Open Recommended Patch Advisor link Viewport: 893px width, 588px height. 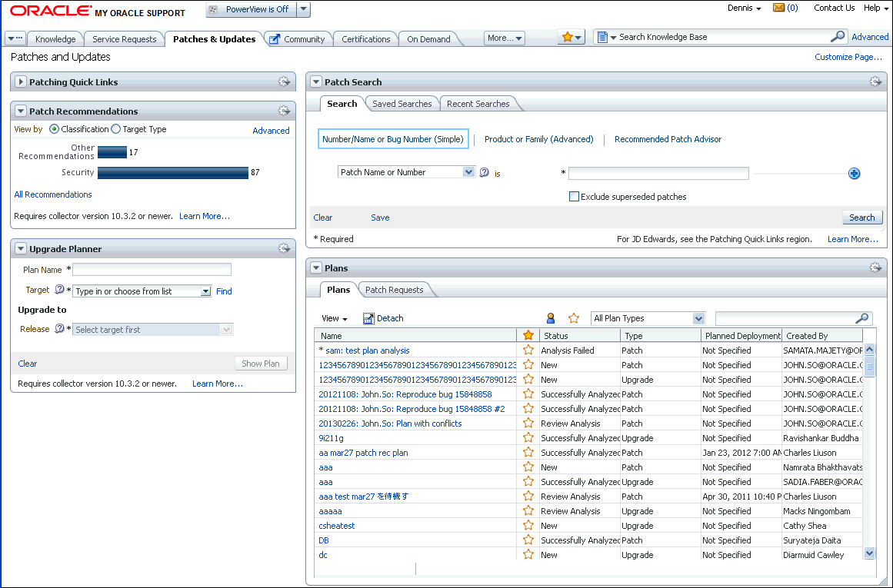click(x=668, y=139)
